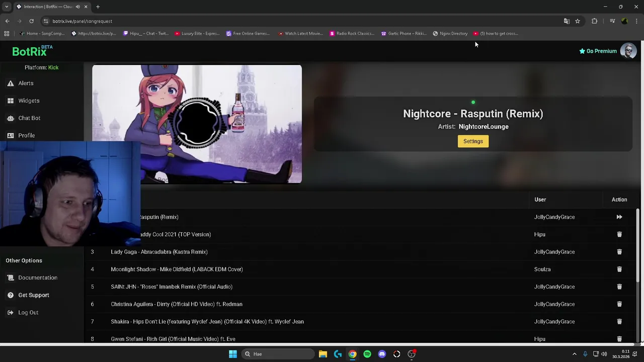Image resolution: width=644 pixels, height=362 pixels.
Task: Click Go Premium link
Action: pyautogui.click(x=598, y=51)
